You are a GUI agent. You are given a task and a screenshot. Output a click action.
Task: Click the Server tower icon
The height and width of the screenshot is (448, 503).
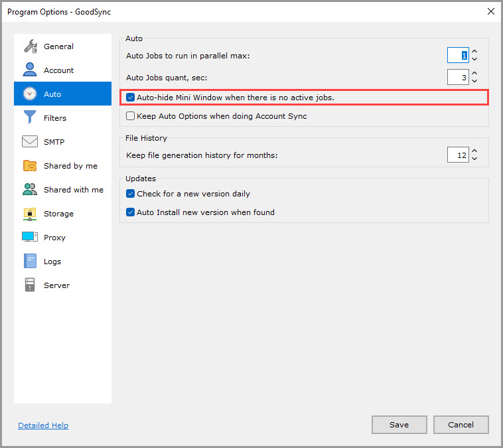click(30, 285)
